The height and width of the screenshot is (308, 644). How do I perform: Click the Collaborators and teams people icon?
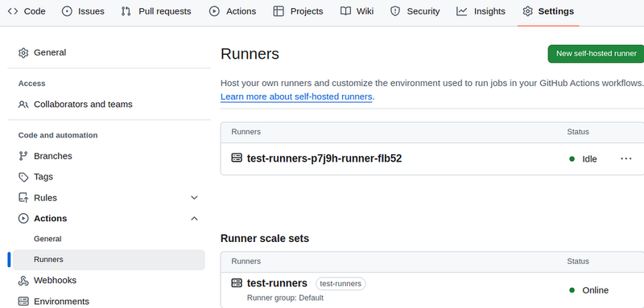click(23, 105)
